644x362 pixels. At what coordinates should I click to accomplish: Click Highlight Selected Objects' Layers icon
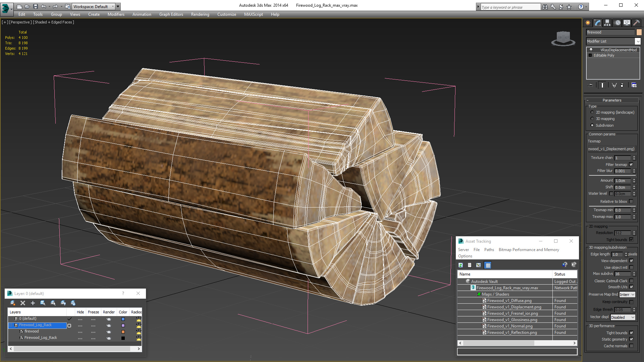(53, 303)
